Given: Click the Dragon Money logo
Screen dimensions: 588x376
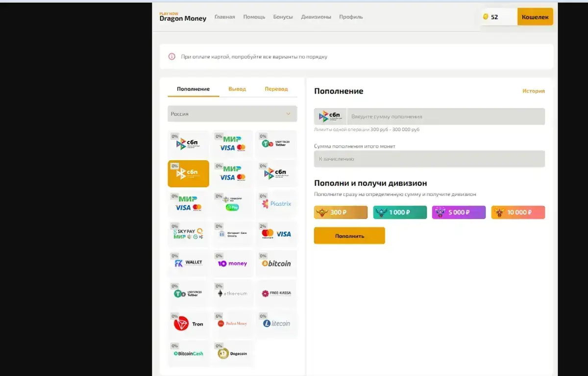Looking at the screenshot, I should coord(183,17).
